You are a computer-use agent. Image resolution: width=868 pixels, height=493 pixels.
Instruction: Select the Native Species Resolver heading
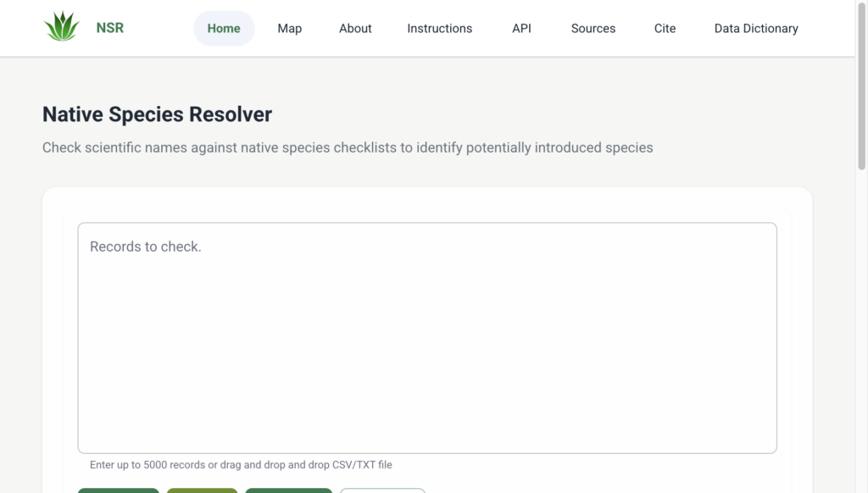tap(157, 114)
